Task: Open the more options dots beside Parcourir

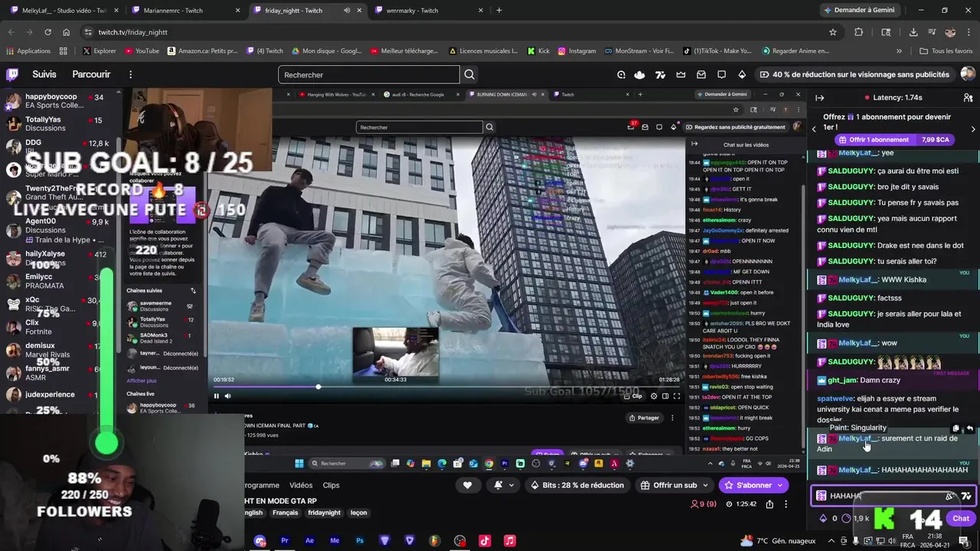Action: point(130,74)
